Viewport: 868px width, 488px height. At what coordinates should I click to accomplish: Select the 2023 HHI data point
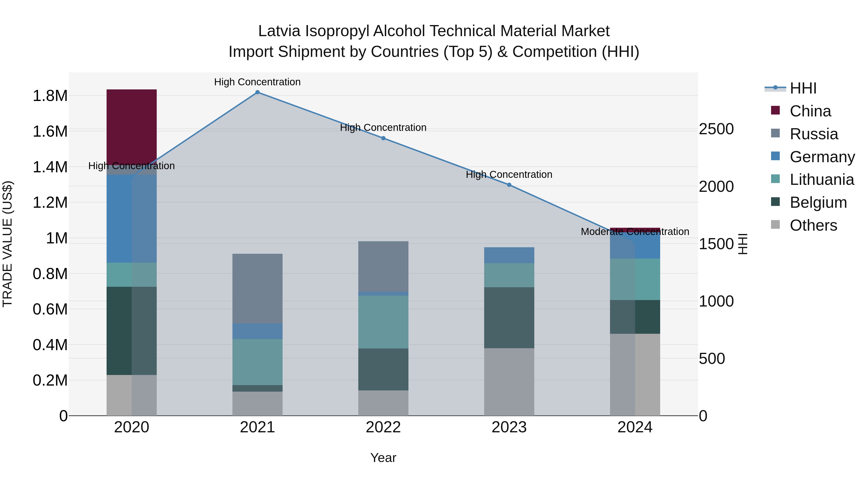(x=509, y=185)
